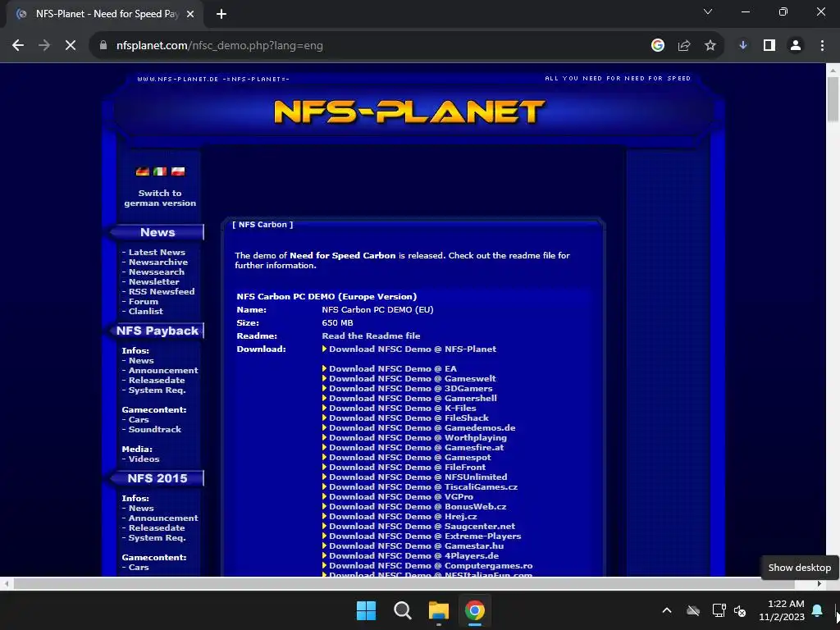Download NFSC Demo @ NFSUnlimited

(418, 477)
